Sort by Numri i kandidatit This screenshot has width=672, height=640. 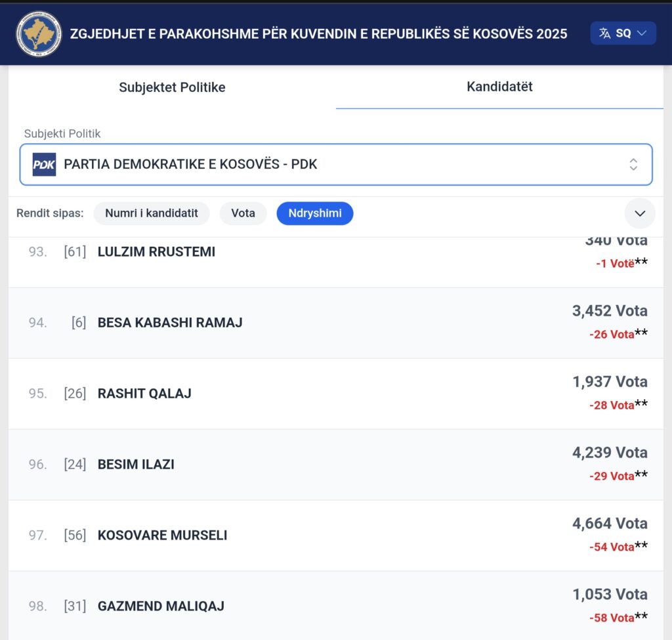click(152, 213)
